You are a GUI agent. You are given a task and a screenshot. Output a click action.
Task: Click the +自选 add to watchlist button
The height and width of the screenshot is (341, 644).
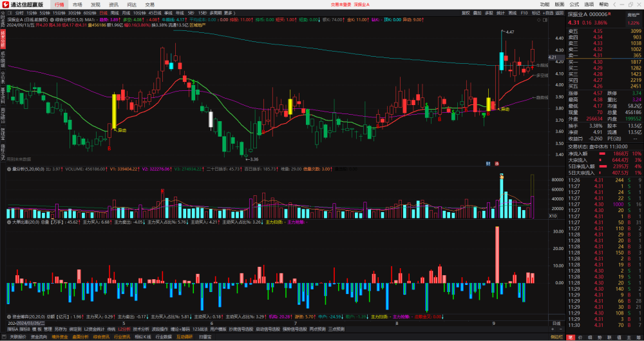pyautogui.click(x=548, y=13)
